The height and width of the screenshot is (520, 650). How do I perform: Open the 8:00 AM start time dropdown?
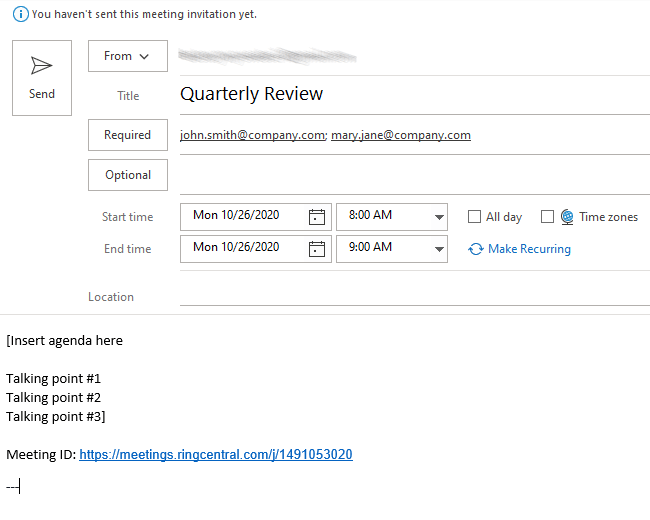point(439,217)
